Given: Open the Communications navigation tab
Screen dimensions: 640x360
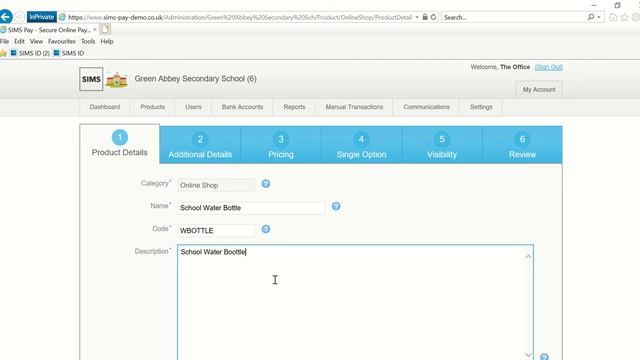Looking at the screenshot, I should 427,107.
